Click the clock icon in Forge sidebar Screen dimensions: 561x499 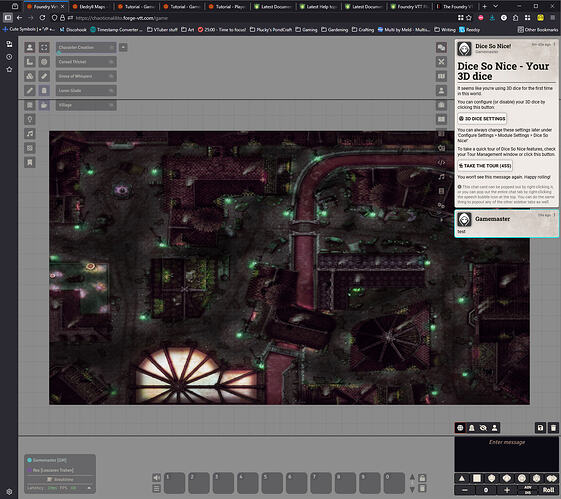click(9, 57)
